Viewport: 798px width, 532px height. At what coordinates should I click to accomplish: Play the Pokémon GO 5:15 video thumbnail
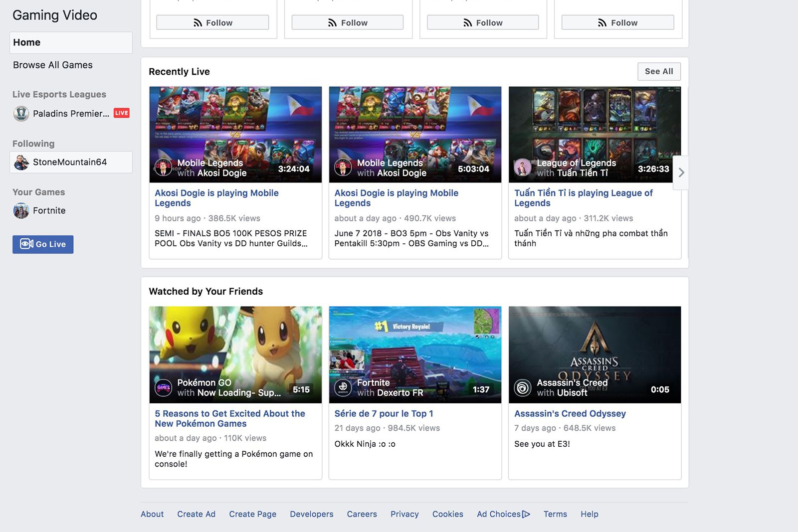[235, 355]
